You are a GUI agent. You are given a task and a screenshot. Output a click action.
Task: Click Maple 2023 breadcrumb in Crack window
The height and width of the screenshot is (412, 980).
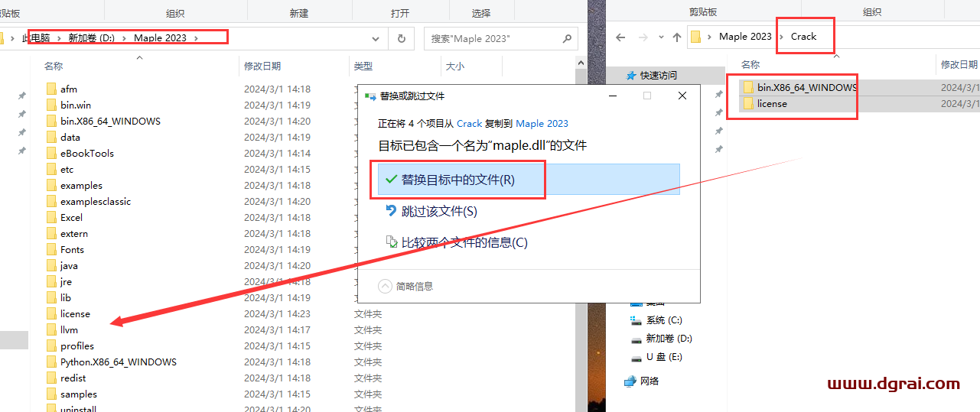[x=745, y=37]
